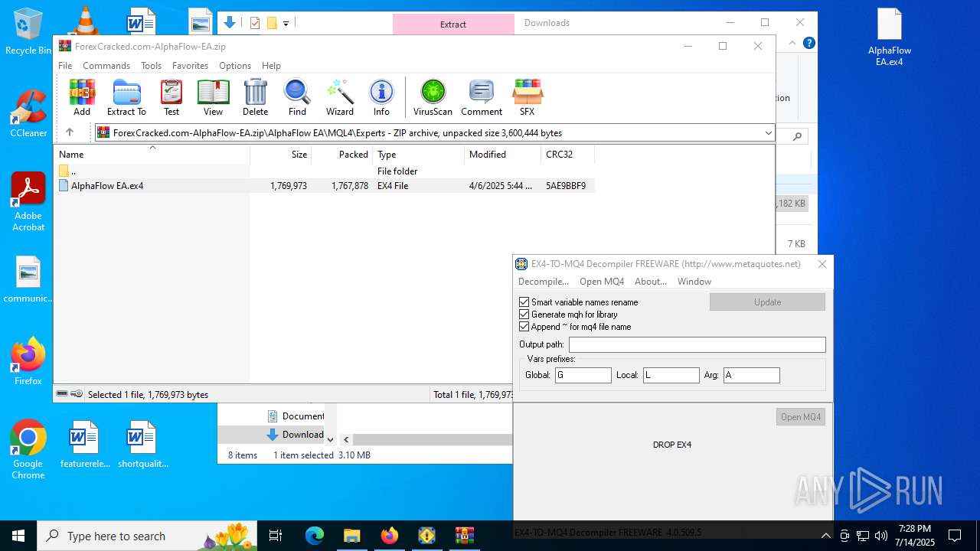This screenshot has width=980, height=551.
Task: Toggle Append ~ for mq4 file name
Action: (x=524, y=327)
